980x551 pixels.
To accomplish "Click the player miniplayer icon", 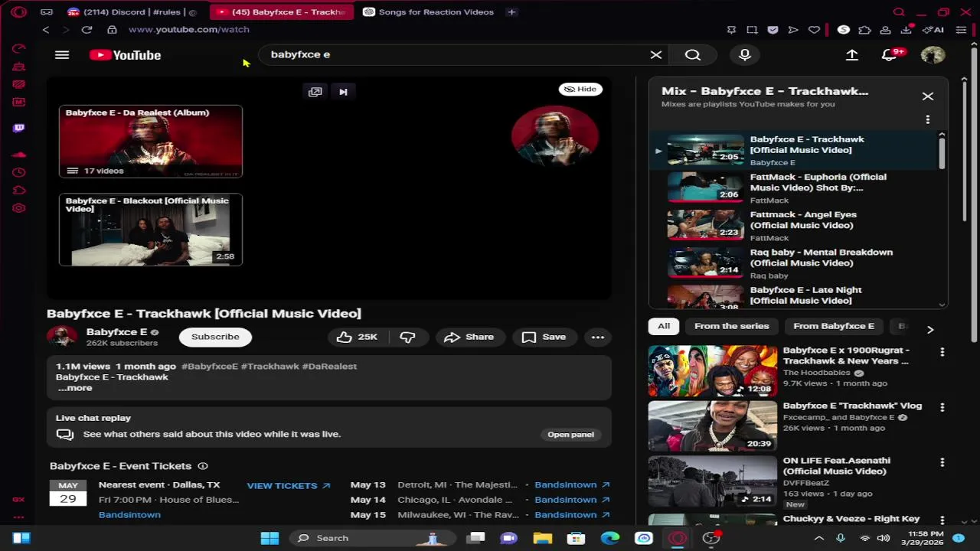I will click(315, 92).
